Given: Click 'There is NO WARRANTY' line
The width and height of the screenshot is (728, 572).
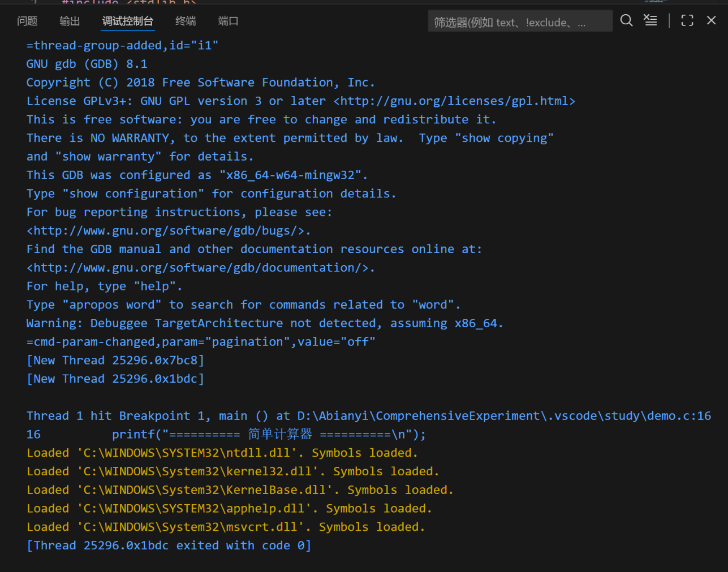Looking at the screenshot, I should click(290, 138).
